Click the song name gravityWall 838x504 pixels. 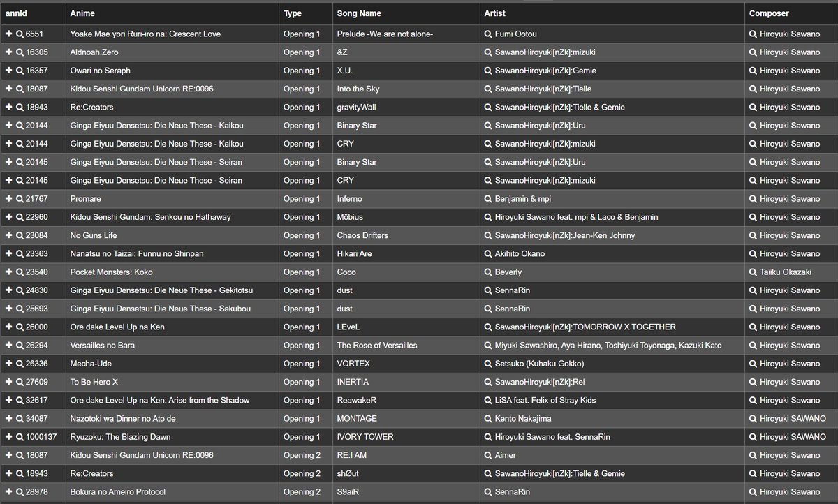[x=356, y=108]
